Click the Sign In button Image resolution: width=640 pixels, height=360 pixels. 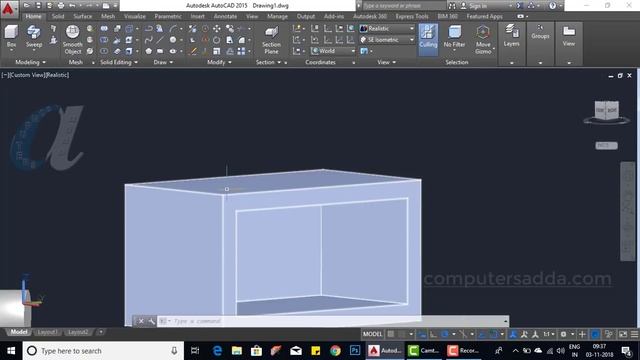[478, 6]
